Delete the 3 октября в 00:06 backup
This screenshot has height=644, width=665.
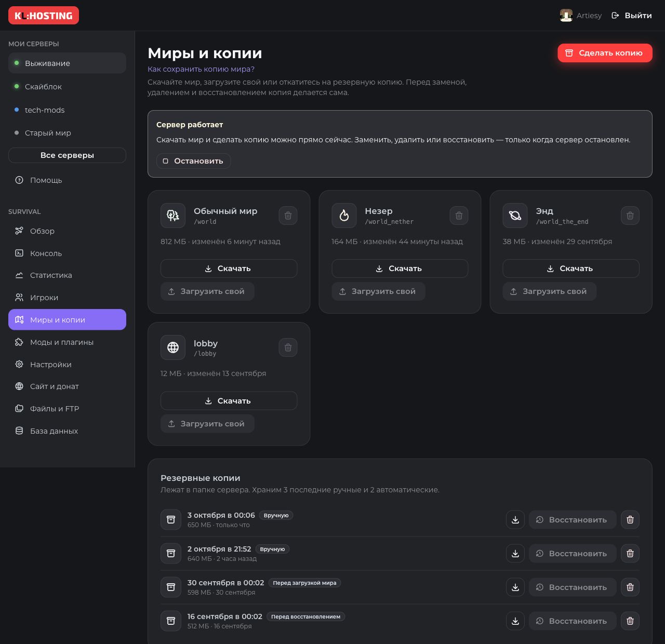630,520
